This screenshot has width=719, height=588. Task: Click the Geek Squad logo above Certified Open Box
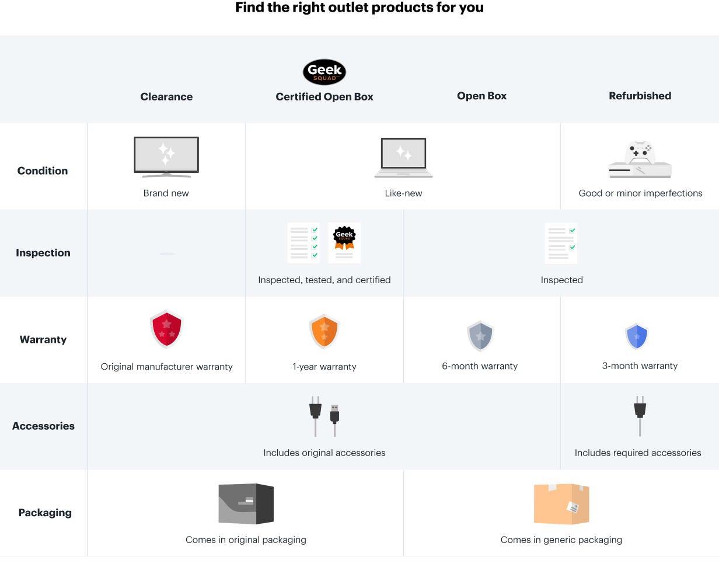coord(324,72)
